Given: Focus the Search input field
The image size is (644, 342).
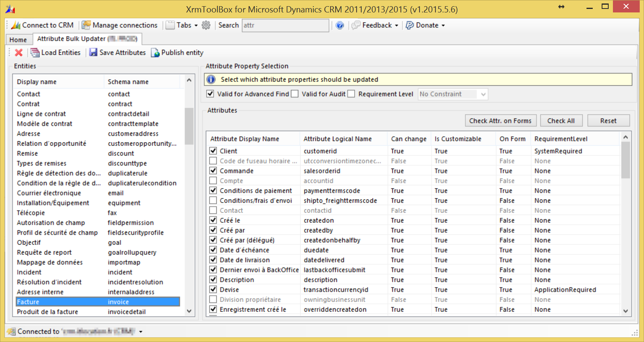Looking at the screenshot, I should point(285,25).
